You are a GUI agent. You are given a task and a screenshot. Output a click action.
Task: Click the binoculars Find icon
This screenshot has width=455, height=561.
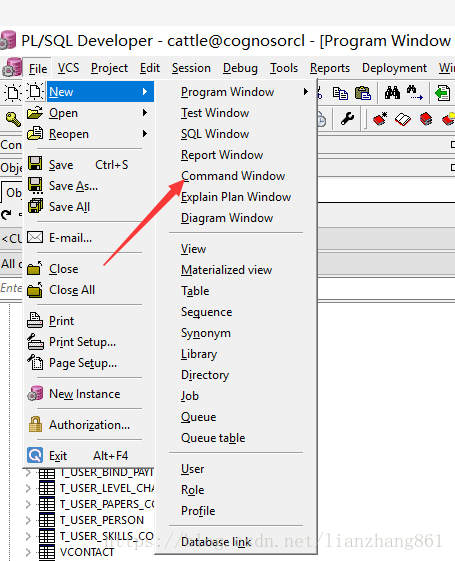(392, 93)
